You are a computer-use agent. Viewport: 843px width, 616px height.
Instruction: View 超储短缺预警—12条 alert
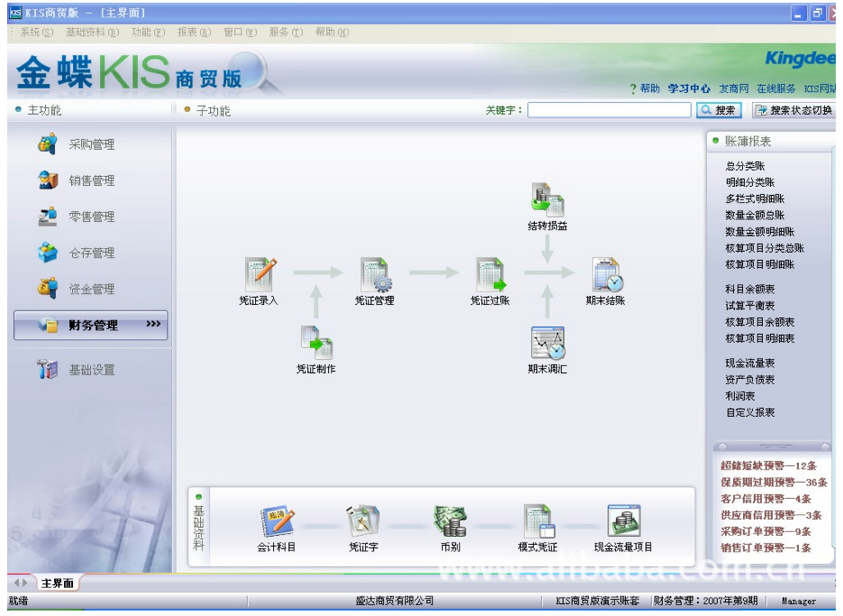tap(768, 465)
